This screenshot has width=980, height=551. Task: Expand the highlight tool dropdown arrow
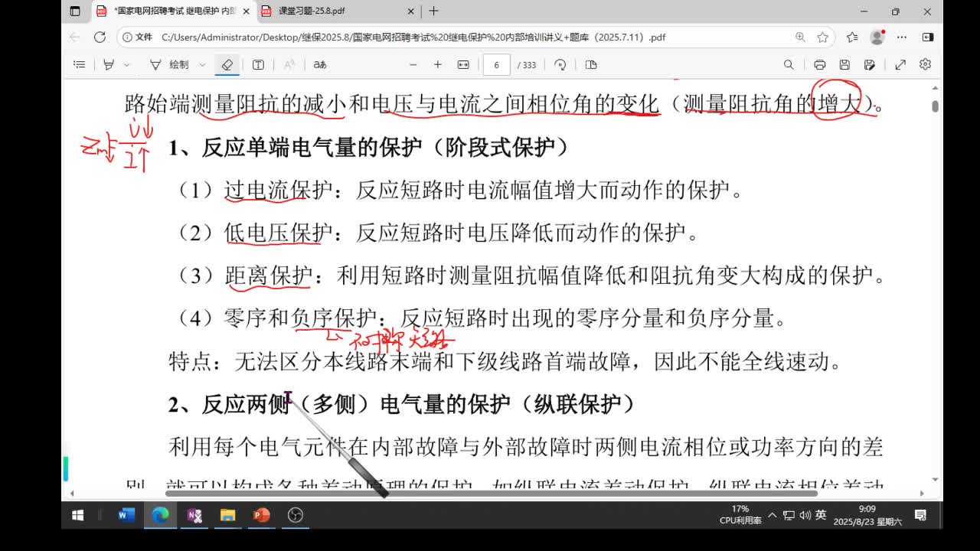click(x=127, y=65)
